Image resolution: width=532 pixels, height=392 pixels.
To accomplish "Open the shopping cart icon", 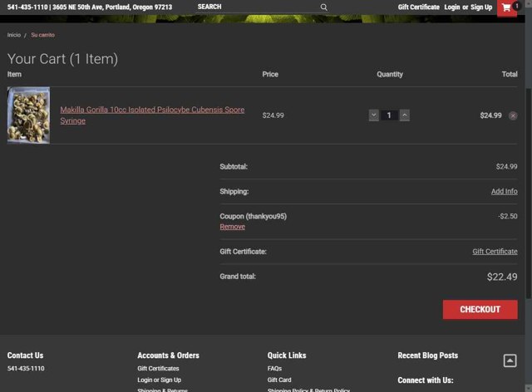I will coord(506,7).
